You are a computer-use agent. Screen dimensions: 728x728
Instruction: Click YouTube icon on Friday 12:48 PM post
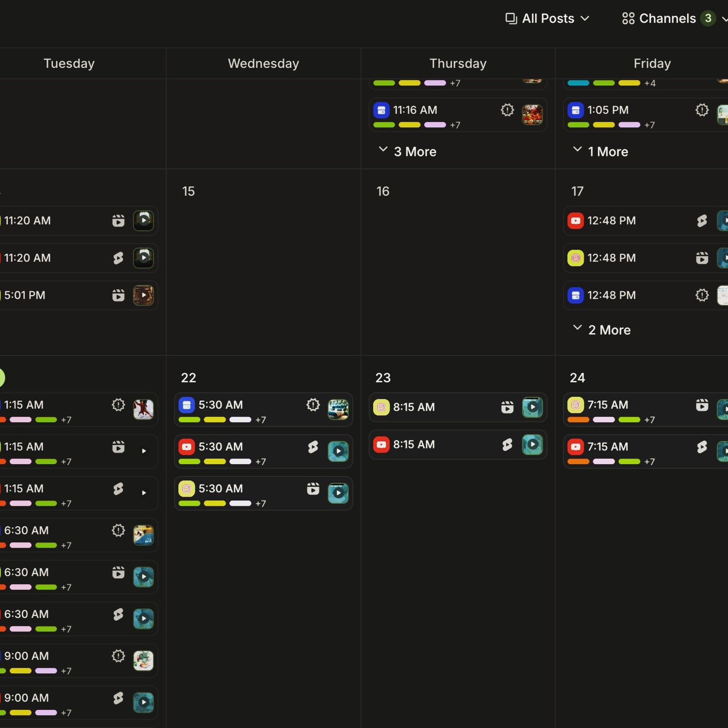(575, 221)
